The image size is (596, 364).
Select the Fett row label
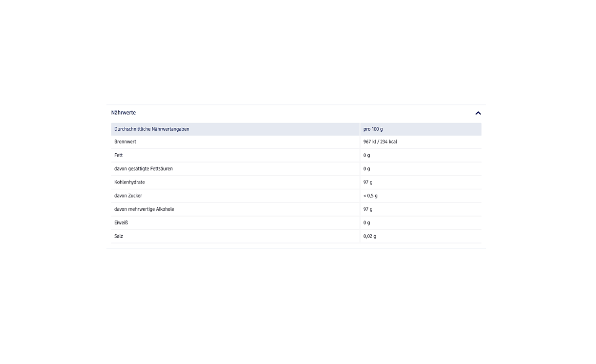[x=119, y=155]
